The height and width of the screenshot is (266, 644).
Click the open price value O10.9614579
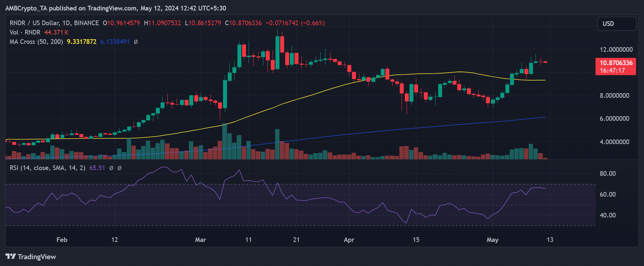tap(121, 23)
